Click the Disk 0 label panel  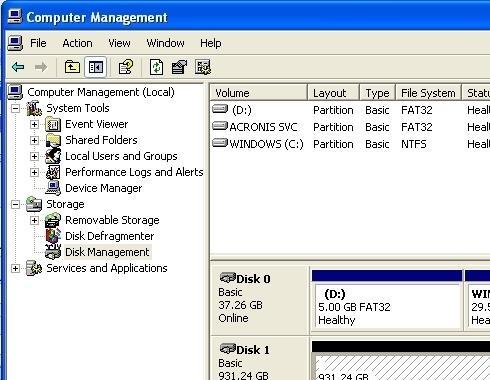(259, 300)
